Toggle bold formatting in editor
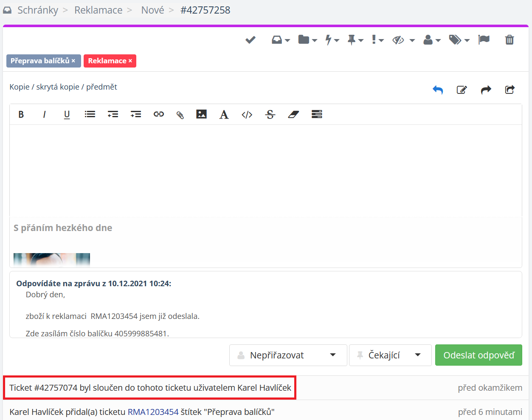 pyautogui.click(x=21, y=114)
